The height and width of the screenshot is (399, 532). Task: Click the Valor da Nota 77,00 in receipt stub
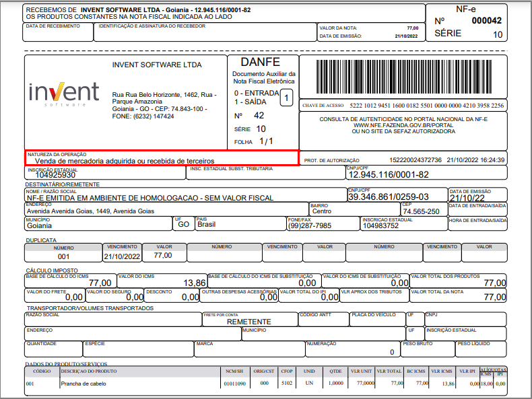pos(413,28)
